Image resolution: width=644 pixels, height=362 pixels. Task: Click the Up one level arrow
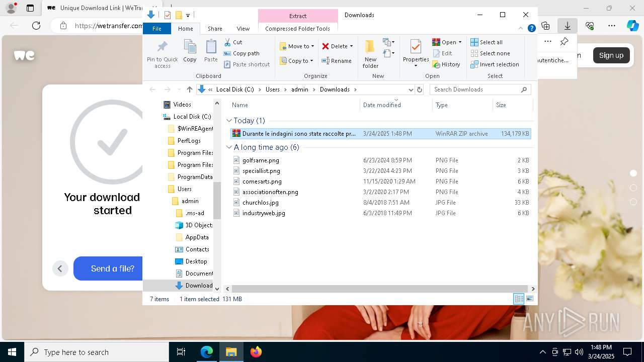[189, 89]
